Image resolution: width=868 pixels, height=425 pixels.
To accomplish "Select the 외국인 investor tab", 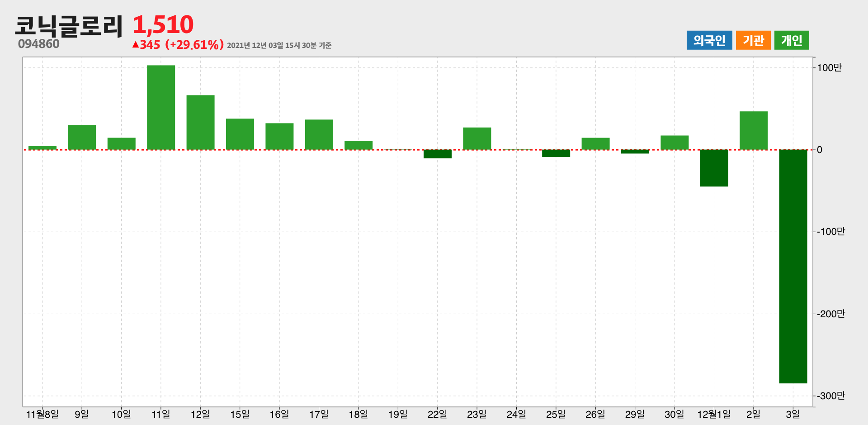I will click(x=709, y=40).
